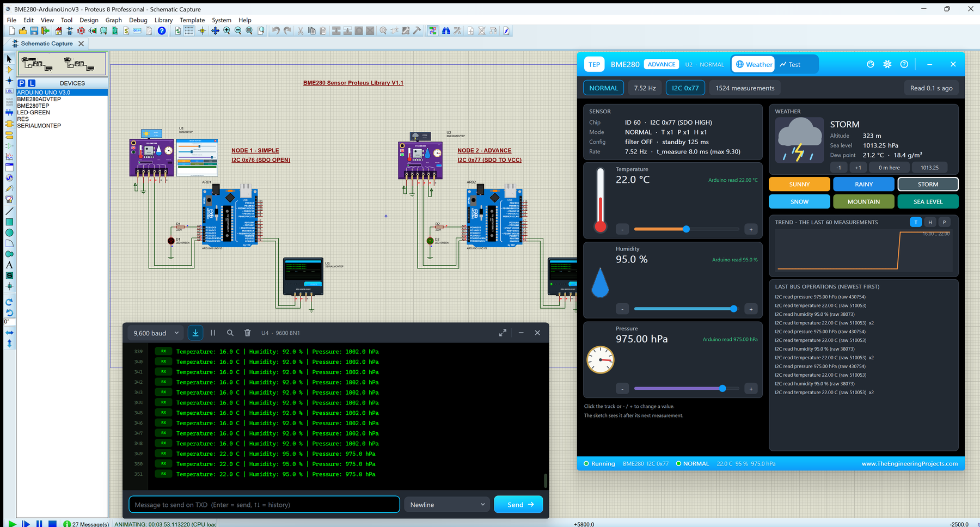Viewport: 980px width, 527px height.
Task: Open search in the serial monitor
Action: coord(230,333)
